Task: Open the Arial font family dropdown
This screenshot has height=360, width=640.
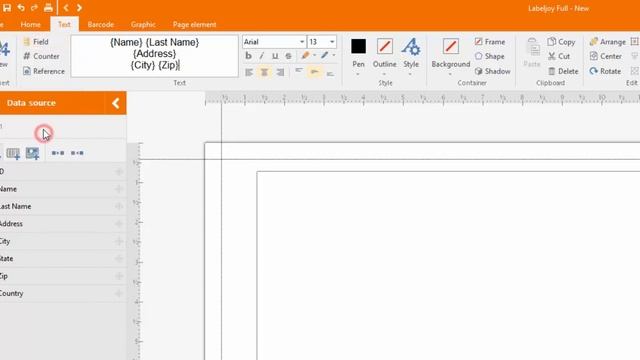Action: 302,42
